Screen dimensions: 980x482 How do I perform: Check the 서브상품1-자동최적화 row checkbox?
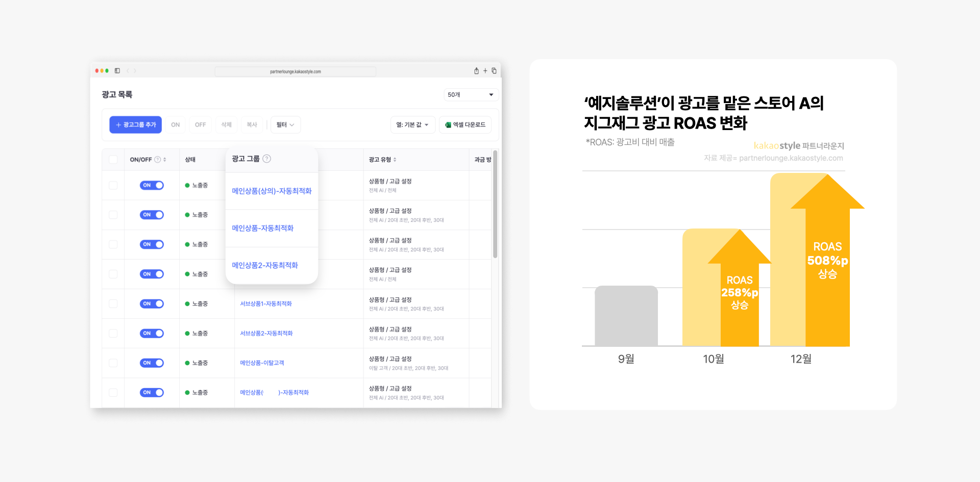(x=113, y=304)
